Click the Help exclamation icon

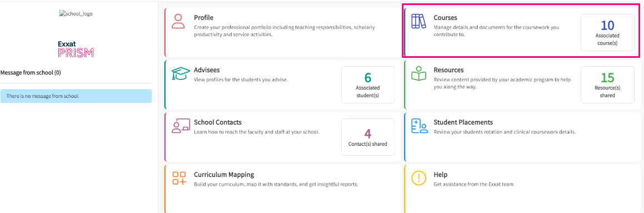pyautogui.click(x=418, y=178)
